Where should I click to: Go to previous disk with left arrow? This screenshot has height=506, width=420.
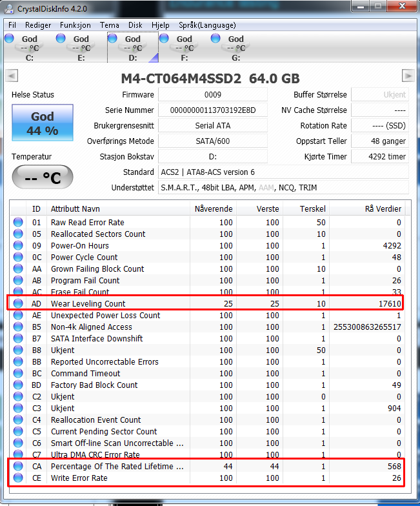pos(12,76)
